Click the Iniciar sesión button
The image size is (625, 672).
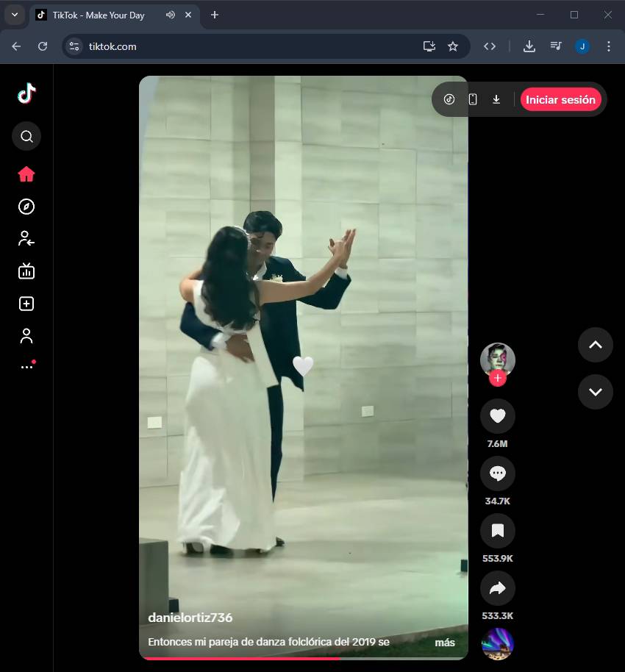pos(560,99)
